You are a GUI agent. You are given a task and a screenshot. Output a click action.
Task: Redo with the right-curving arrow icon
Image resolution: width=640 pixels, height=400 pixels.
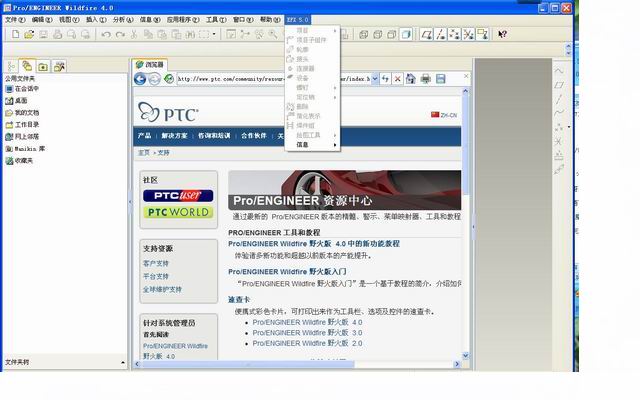pos(120,35)
